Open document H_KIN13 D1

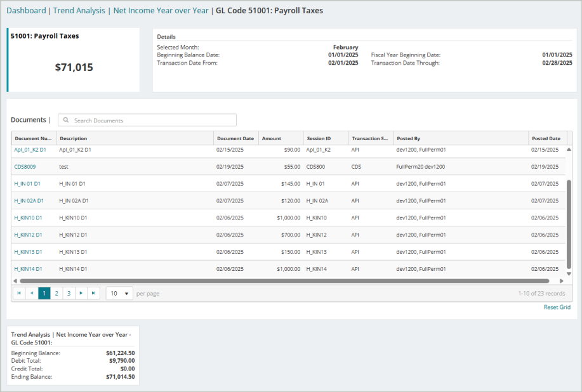(x=28, y=252)
